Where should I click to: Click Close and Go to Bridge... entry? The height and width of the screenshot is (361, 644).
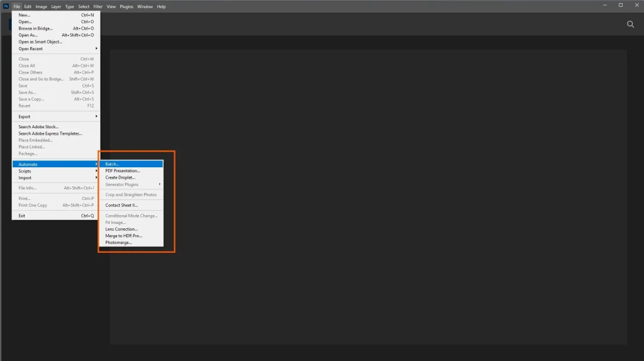coord(56,79)
